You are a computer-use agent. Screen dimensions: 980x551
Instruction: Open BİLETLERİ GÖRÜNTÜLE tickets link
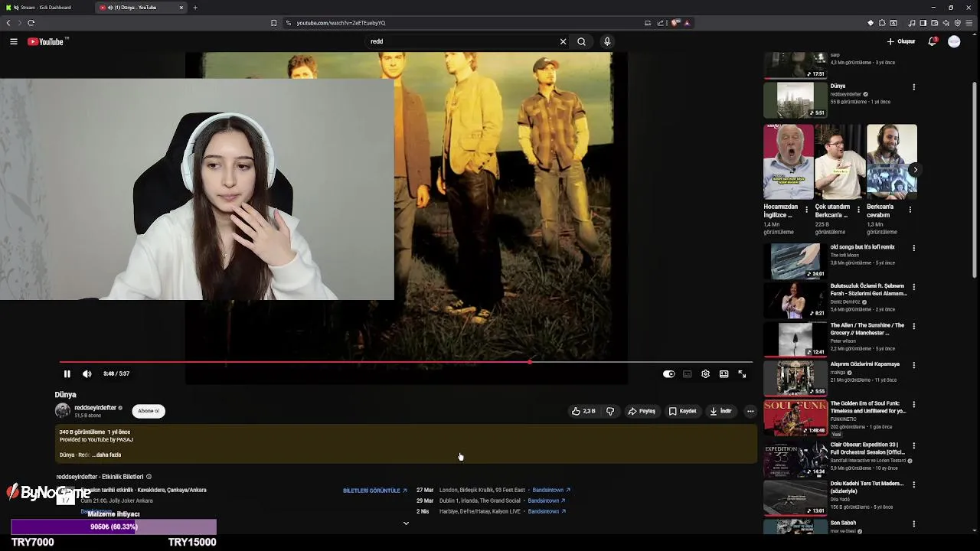tap(374, 491)
